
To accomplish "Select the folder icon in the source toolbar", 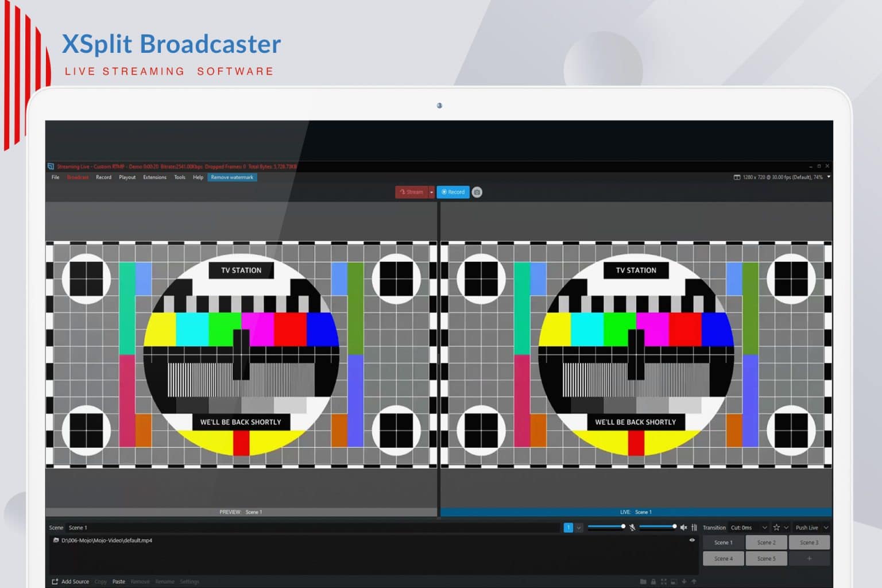I will pyautogui.click(x=643, y=582).
